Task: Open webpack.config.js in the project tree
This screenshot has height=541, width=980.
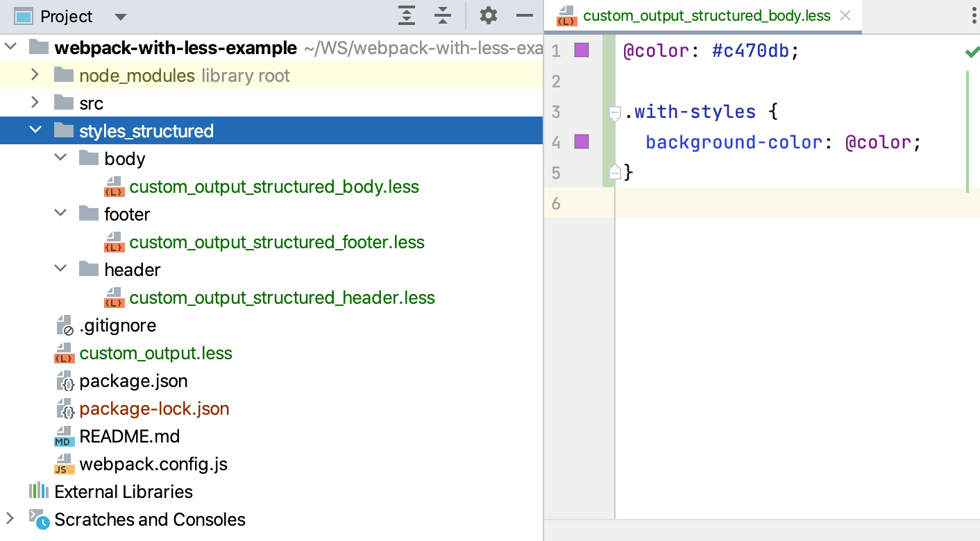Action: (153, 464)
